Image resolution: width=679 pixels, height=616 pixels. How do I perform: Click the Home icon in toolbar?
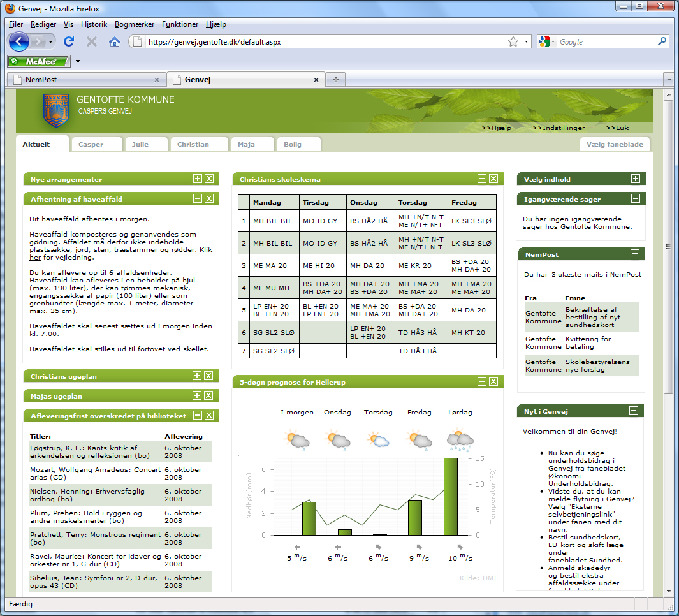(115, 41)
